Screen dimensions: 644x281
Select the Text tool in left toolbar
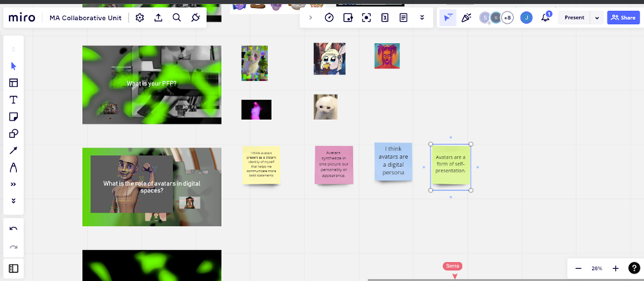coord(13,100)
